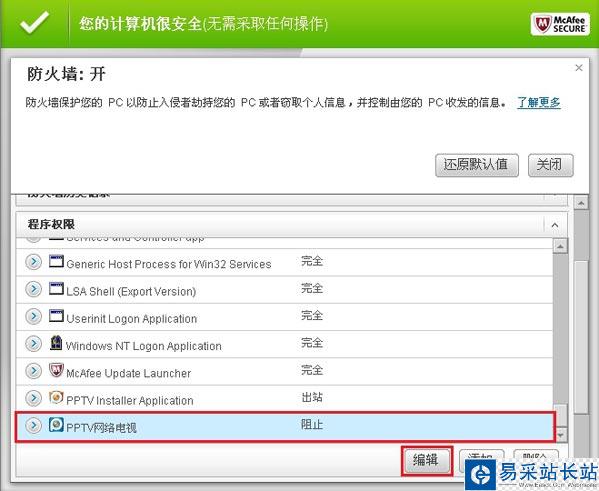Select the Userinit Logon Application entry
The image size is (599, 491).
point(131,319)
